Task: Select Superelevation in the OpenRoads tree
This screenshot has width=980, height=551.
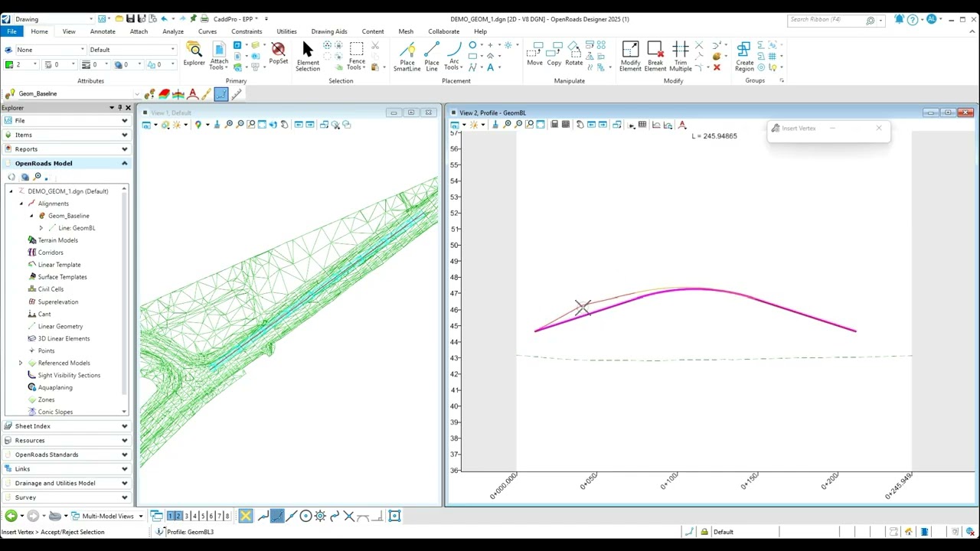Action: pos(58,302)
